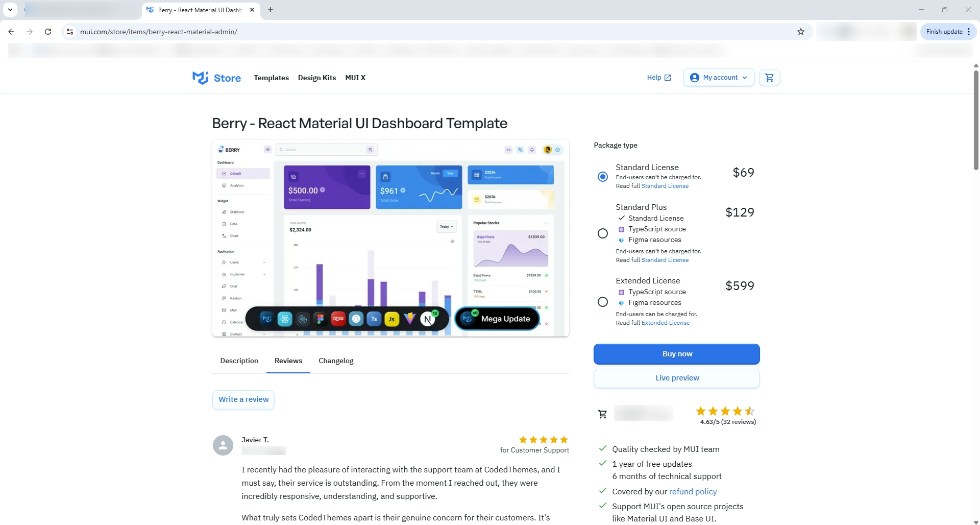Click the Buy now button
The height and width of the screenshot is (525, 980).
[x=677, y=354]
